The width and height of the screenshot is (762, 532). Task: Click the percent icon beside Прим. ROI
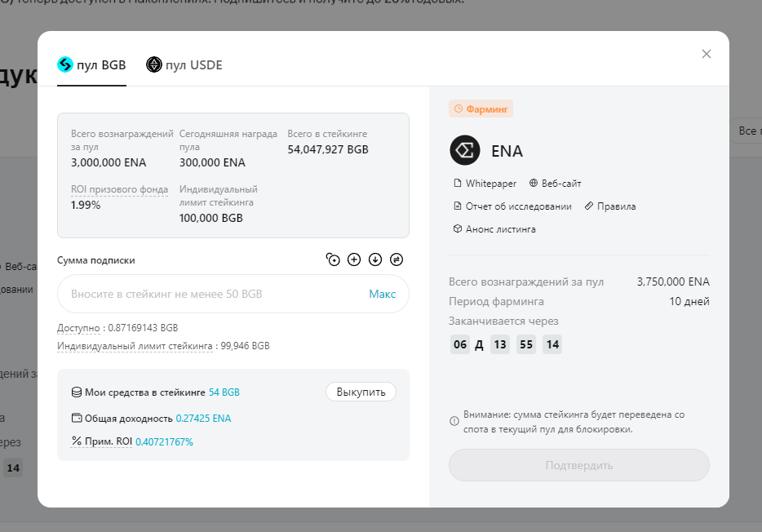77,441
